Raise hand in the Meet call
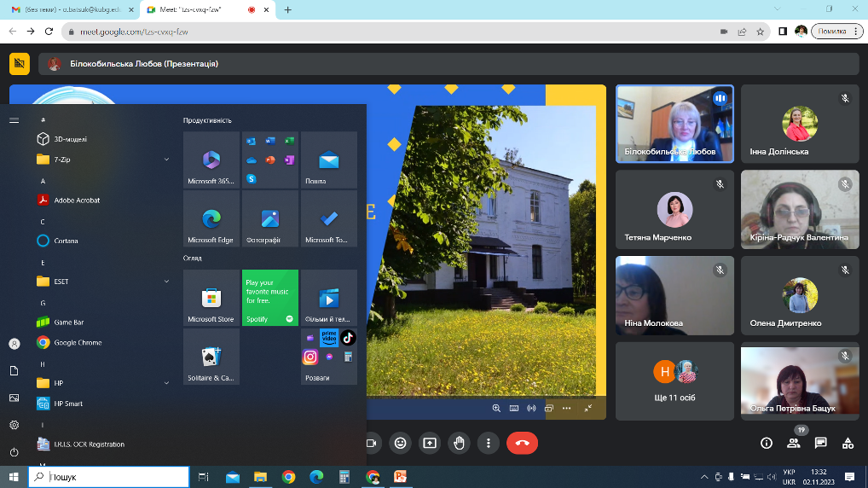868x488 pixels. (x=459, y=443)
